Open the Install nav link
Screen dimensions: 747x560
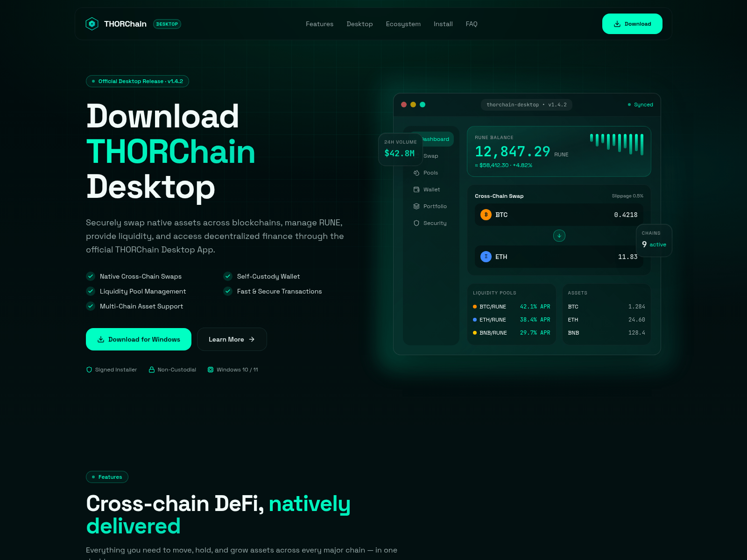pyautogui.click(x=443, y=24)
